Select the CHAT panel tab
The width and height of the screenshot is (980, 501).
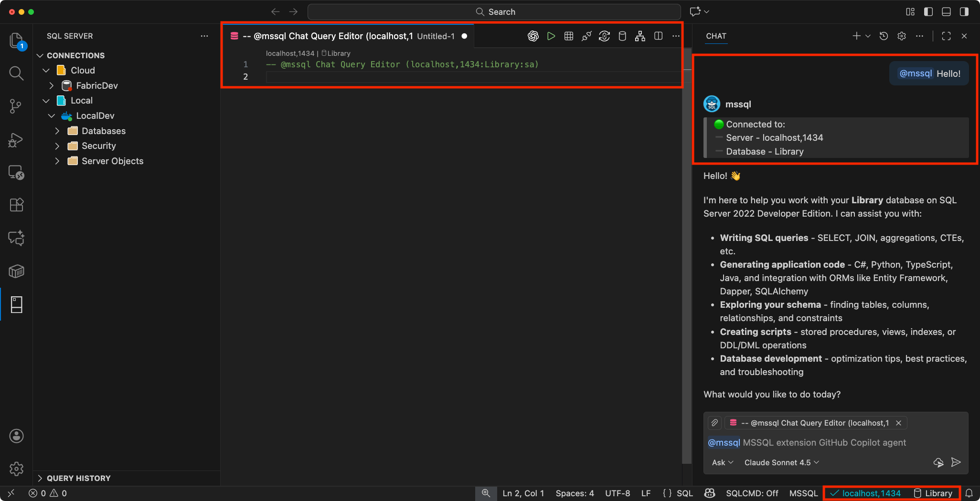[x=716, y=36]
